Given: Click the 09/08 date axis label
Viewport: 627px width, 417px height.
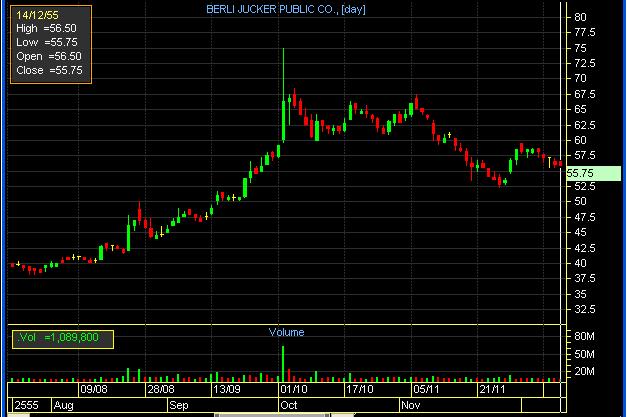Looking at the screenshot, I should pyautogui.click(x=94, y=389).
